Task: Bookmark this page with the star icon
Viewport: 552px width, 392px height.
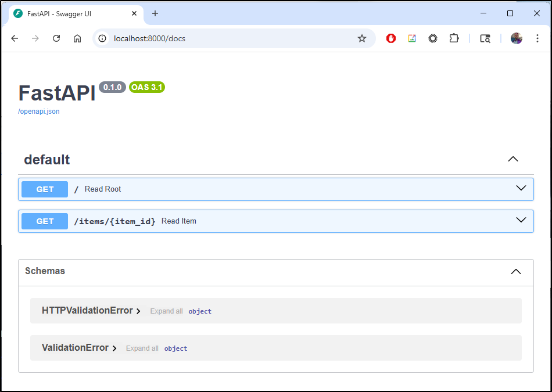Action: (x=362, y=38)
